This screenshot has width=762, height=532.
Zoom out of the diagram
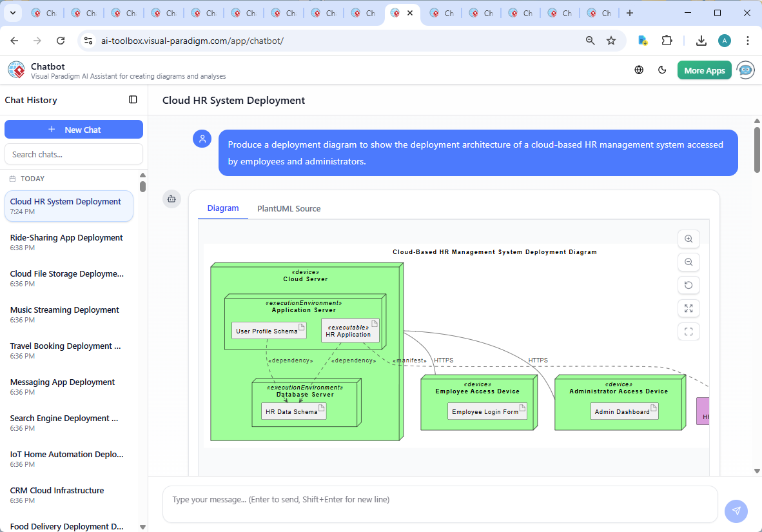[x=689, y=262]
